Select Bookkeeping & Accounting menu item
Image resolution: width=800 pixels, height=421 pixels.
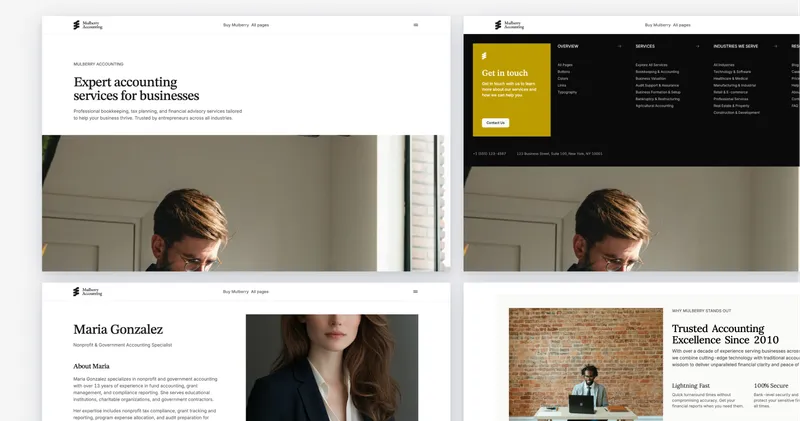pos(657,72)
